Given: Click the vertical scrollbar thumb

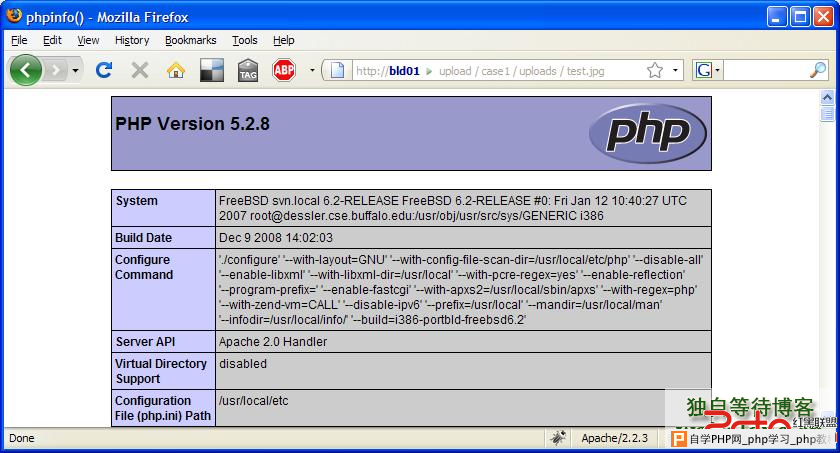Looking at the screenshot, I should [827, 114].
